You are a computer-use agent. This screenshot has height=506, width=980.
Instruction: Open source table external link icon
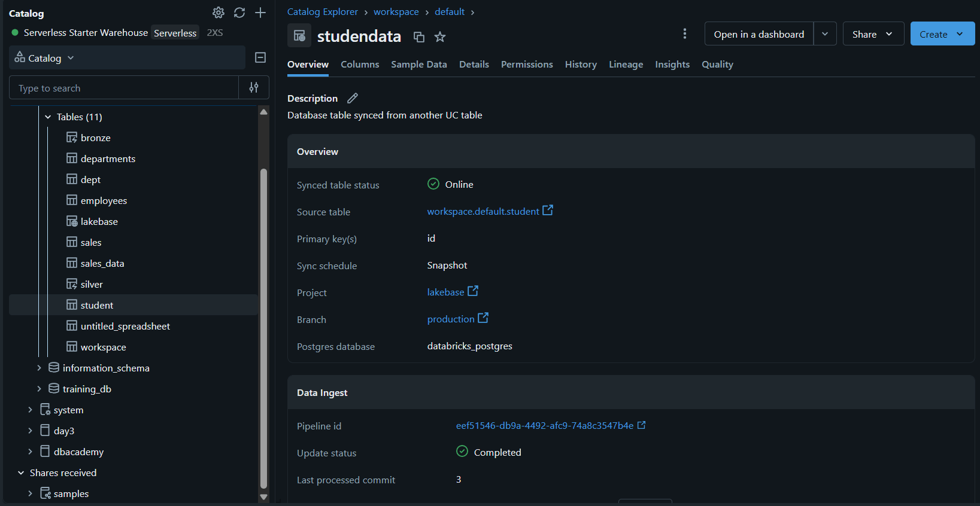pos(548,211)
